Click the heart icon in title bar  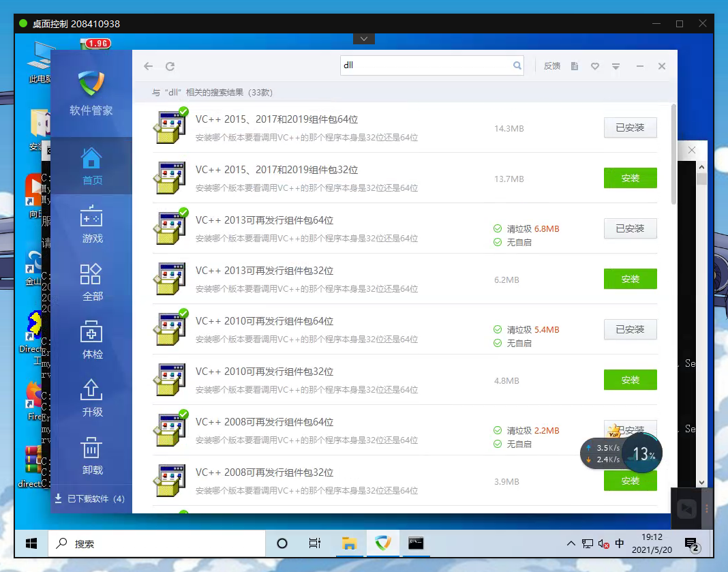[595, 66]
